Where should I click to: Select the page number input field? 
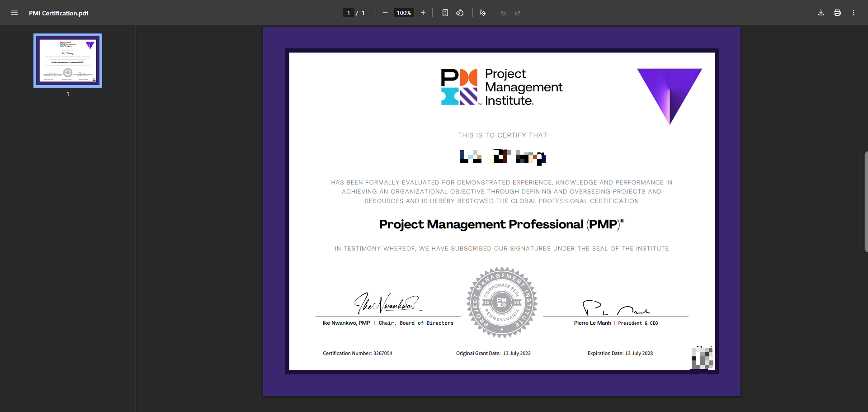tap(349, 13)
